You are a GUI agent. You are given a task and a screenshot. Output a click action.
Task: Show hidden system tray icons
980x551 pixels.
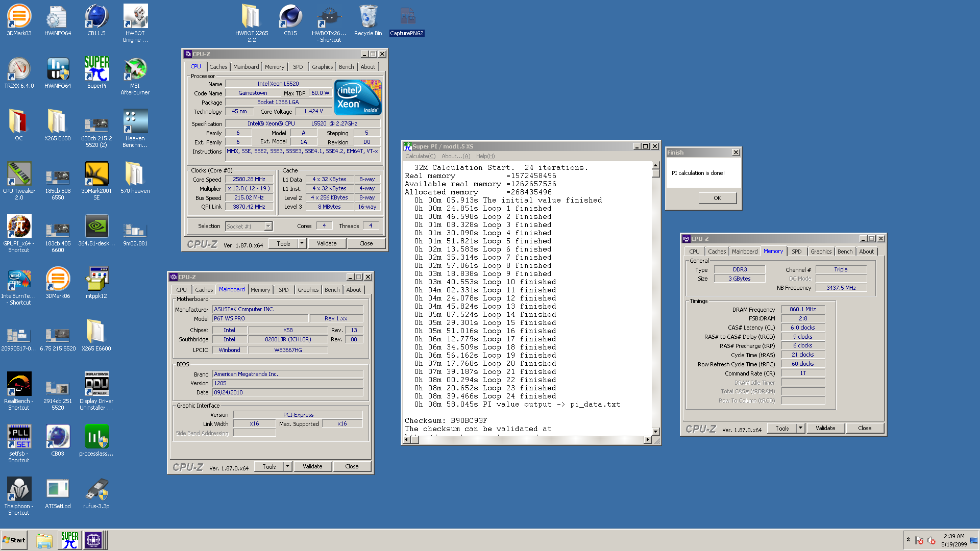(908, 540)
